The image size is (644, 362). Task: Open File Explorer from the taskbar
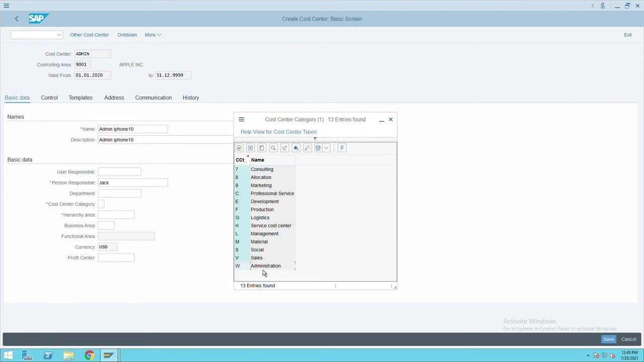click(68, 356)
